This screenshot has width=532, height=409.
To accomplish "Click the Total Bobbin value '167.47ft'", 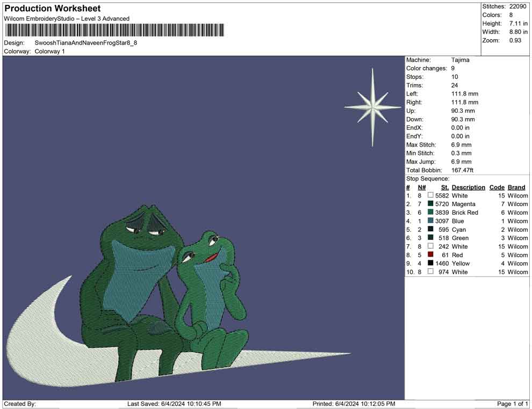I will click(x=463, y=170).
